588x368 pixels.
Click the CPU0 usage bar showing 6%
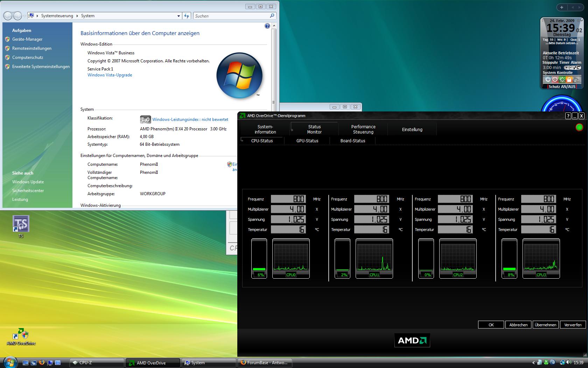click(x=259, y=258)
